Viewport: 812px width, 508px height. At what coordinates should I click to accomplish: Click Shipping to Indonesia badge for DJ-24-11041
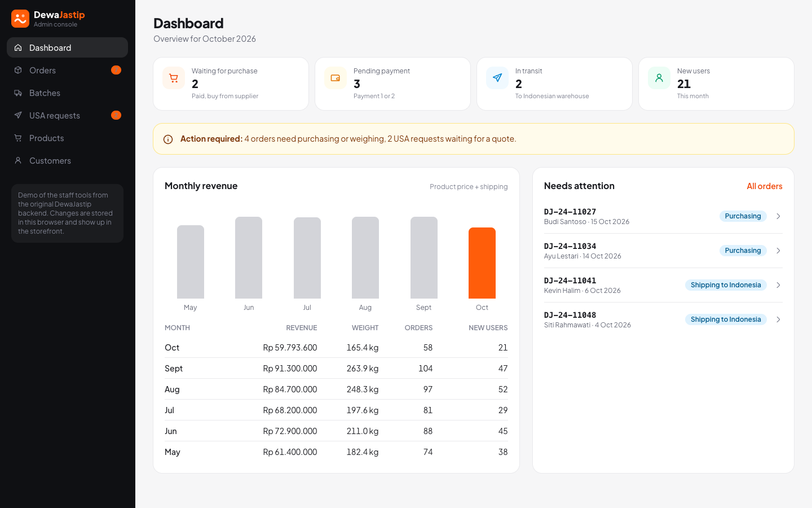tap(726, 285)
